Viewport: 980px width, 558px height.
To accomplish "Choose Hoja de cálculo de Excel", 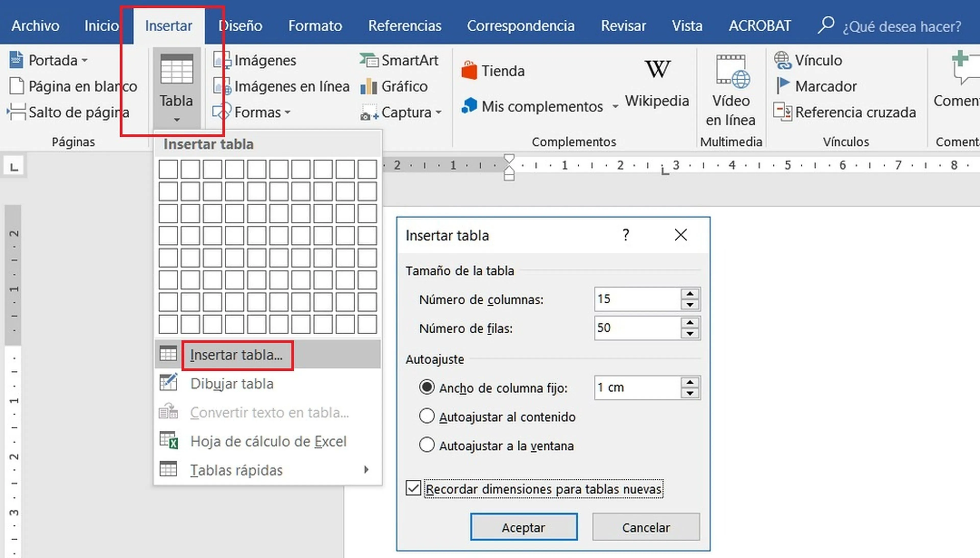I will pos(267,441).
